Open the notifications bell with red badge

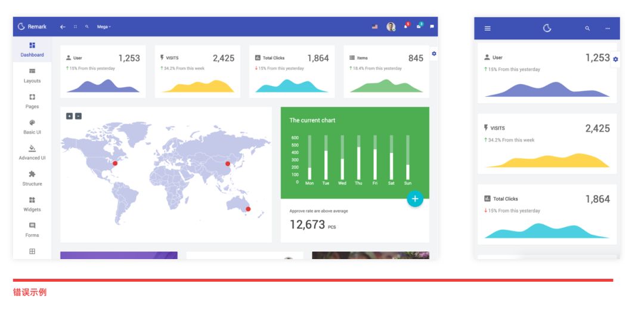tap(406, 26)
